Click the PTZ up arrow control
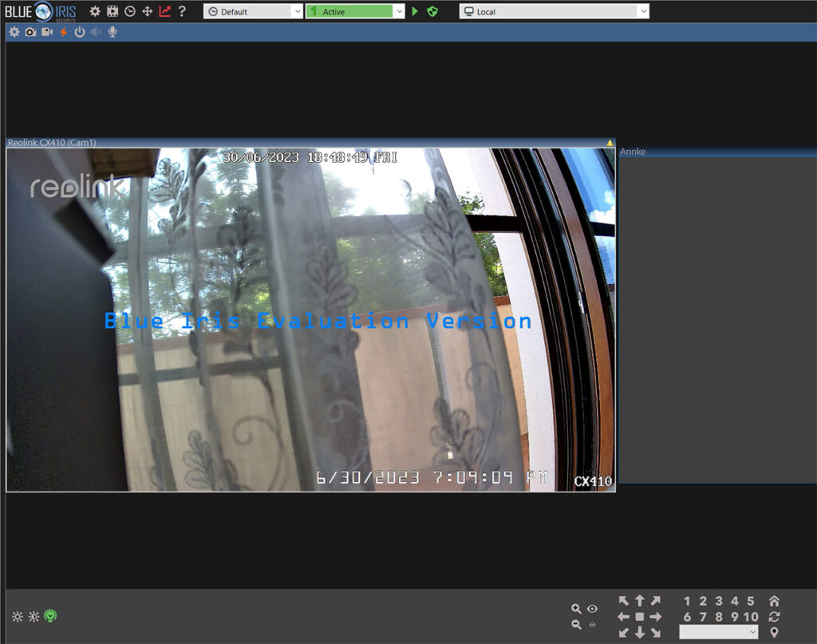The width and height of the screenshot is (817, 644). [x=639, y=600]
